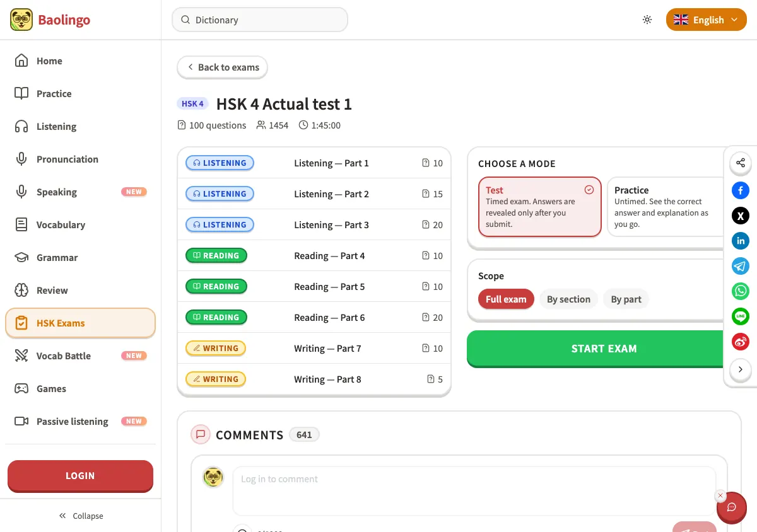Share on X
Viewport: 757px width, 532px height.
tap(741, 216)
